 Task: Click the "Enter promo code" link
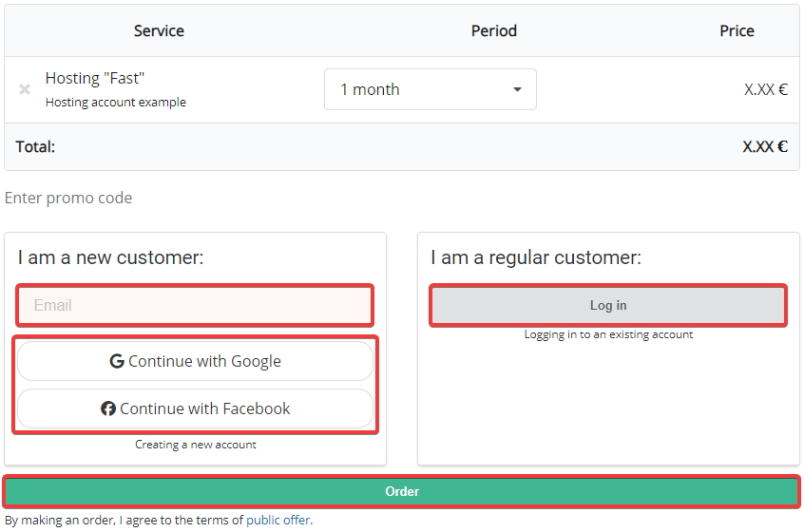click(x=68, y=198)
